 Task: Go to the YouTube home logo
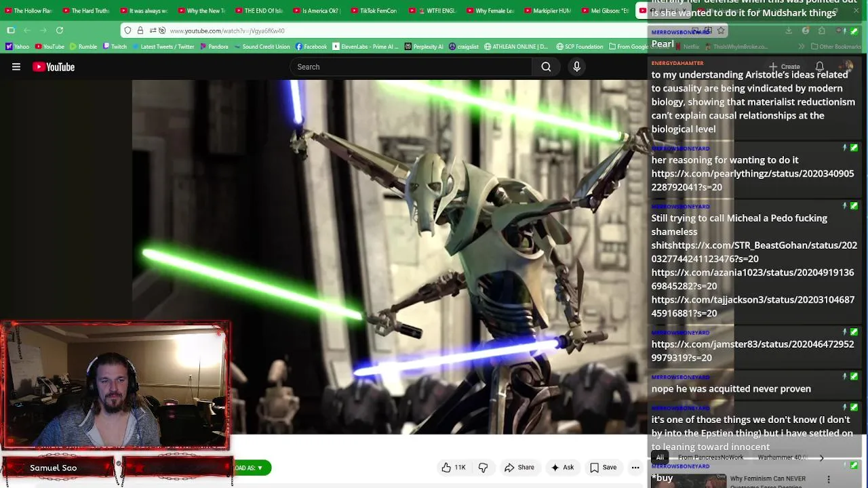tap(54, 67)
